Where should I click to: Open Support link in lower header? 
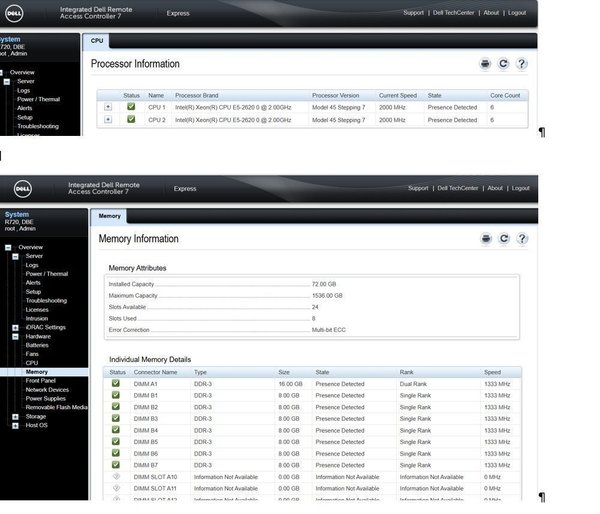pyautogui.click(x=418, y=188)
